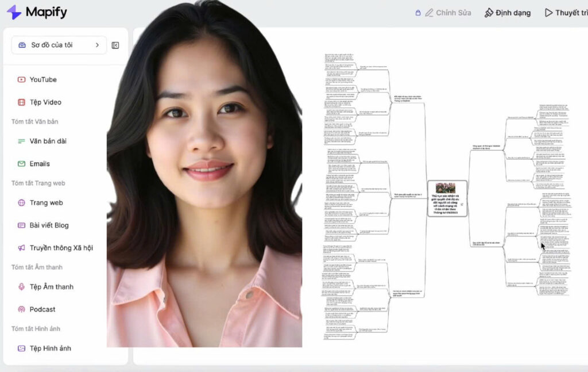Screen dimensions: 588x372
Task: Click the Tóm tắt Trang web heading
Action: coord(38,183)
